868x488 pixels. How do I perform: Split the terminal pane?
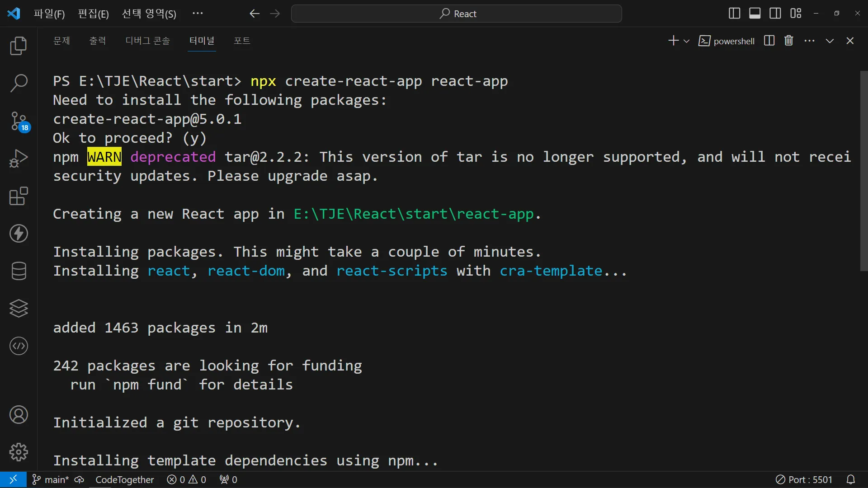pyautogui.click(x=769, y=41)
